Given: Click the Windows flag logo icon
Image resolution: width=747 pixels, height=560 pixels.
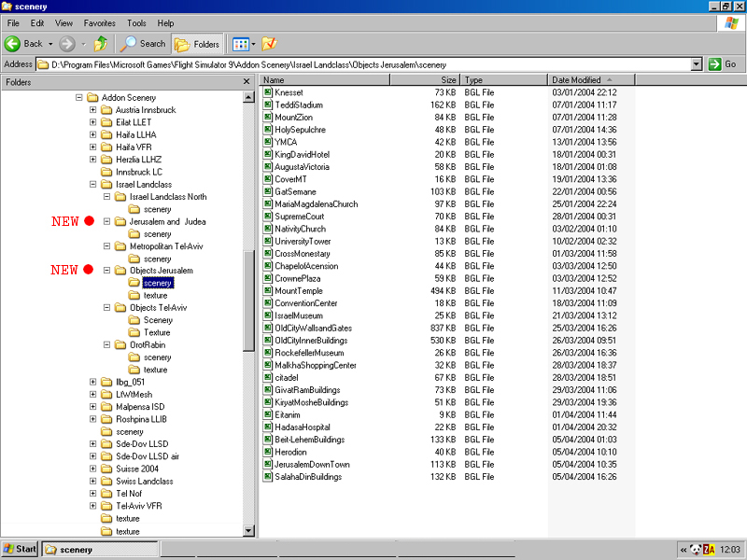Looking at the screenshot, I should (x=732, y=22).
